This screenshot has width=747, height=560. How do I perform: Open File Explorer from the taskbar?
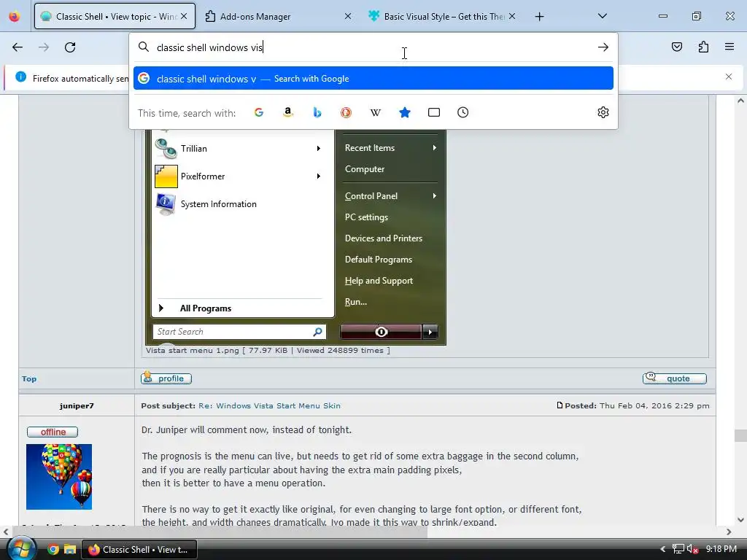click(x=70, y=550)
